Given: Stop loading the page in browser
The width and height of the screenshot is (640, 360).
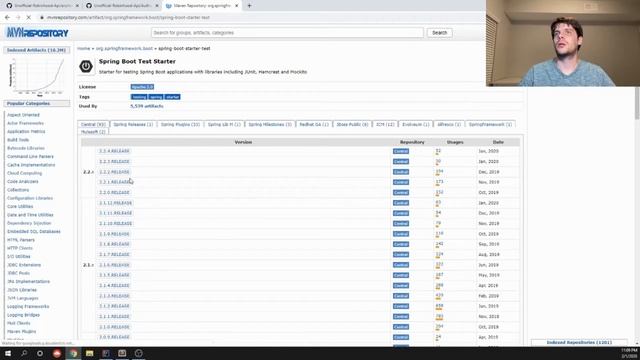Looking at the screenshot, I should [29, 18].
